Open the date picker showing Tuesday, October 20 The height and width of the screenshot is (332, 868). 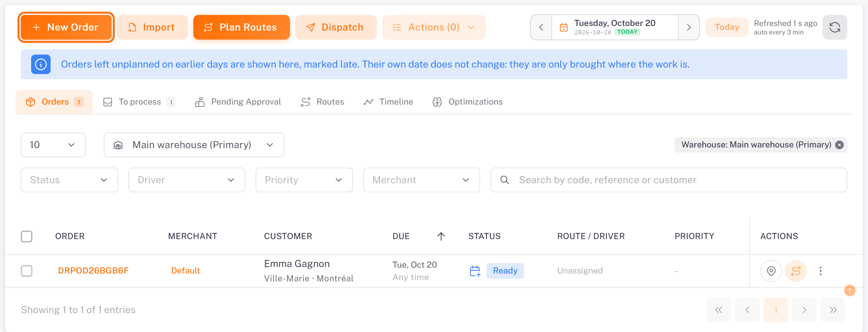tap(615, 27)
